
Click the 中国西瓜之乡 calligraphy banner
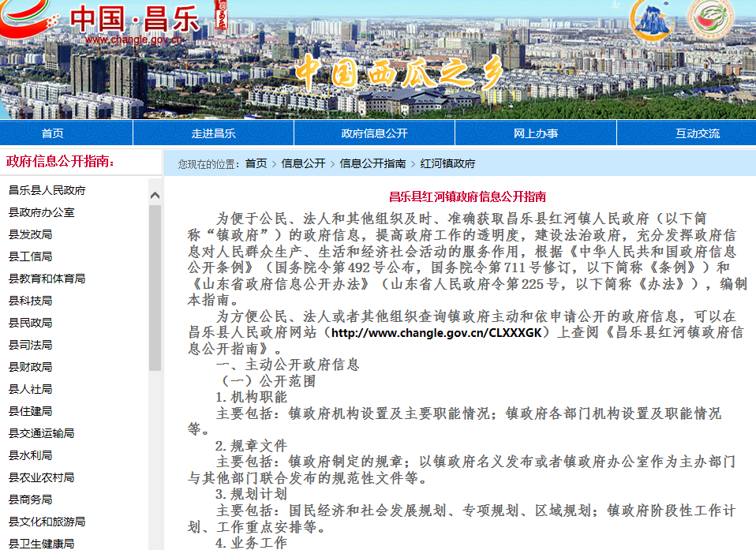point(399,73)
